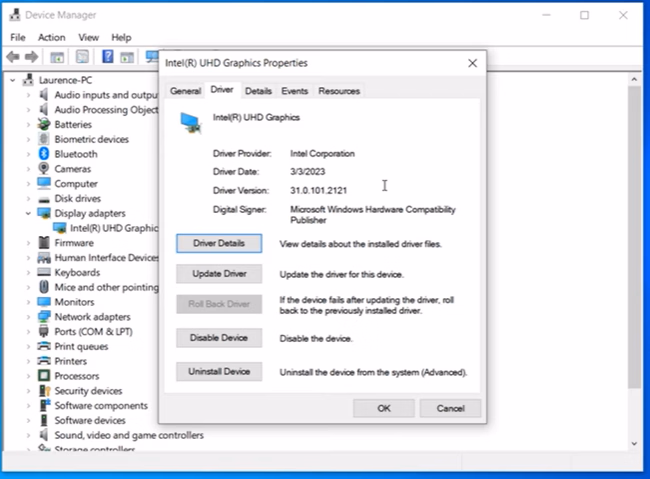Screen dimensions: 650x479
Task: Open the Action menu
Action: pyautogui.click(x=52, y=37)
